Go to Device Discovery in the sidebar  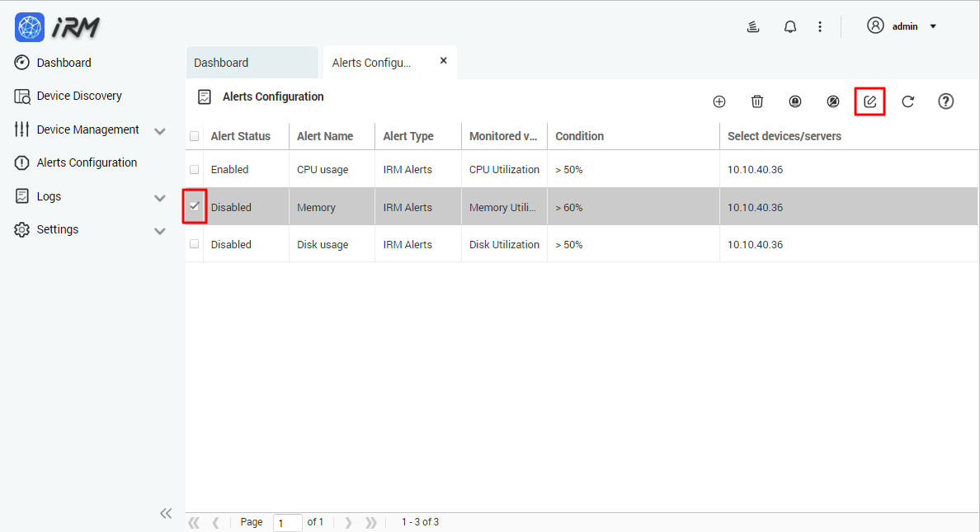[79, 96]
